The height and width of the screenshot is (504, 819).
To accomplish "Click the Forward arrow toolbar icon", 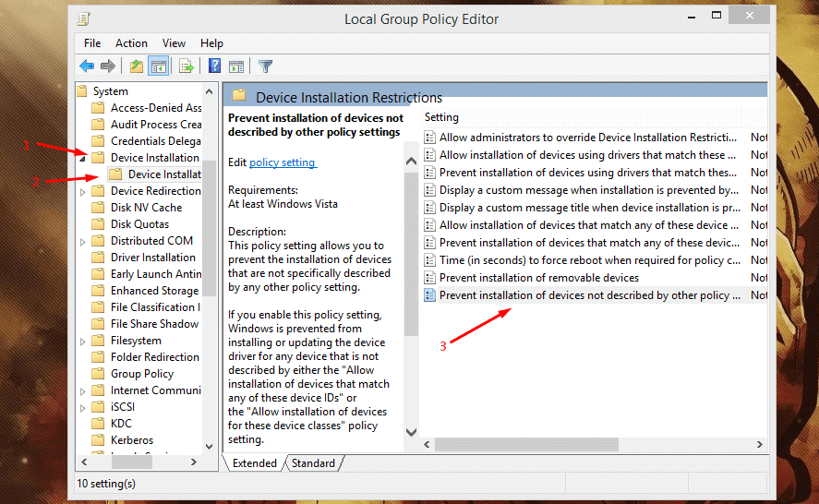I will 108,66.
